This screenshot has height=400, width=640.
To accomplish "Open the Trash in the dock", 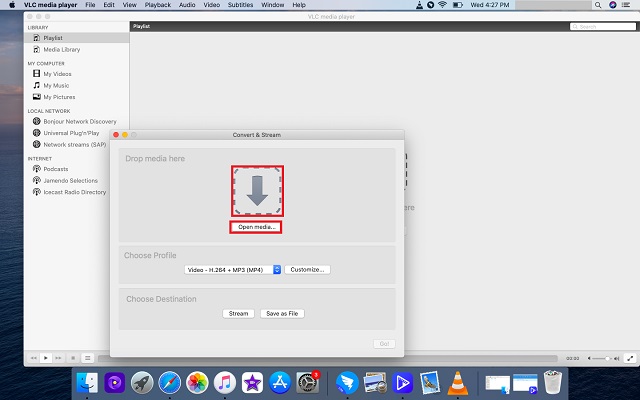I will (x=553, y=382).
